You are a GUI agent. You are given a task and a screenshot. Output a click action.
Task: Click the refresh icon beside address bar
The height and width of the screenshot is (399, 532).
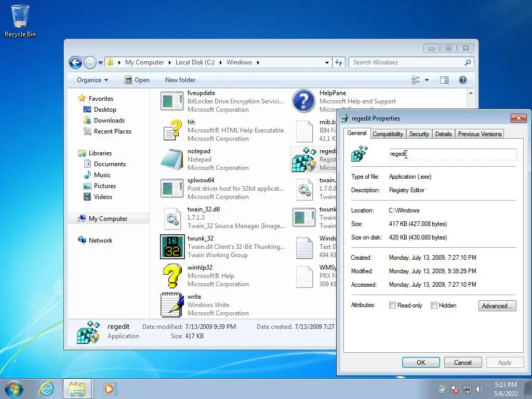click(x=339, y=62)
